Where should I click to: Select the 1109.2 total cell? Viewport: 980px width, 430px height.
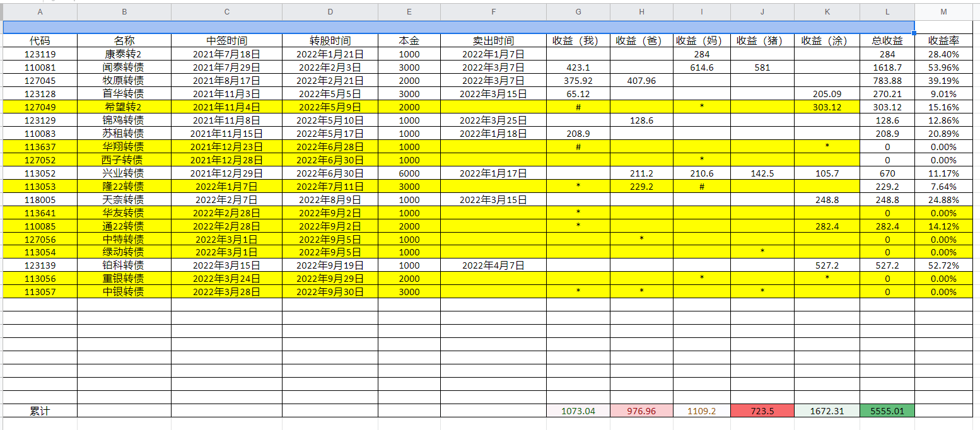click(702, 411)
